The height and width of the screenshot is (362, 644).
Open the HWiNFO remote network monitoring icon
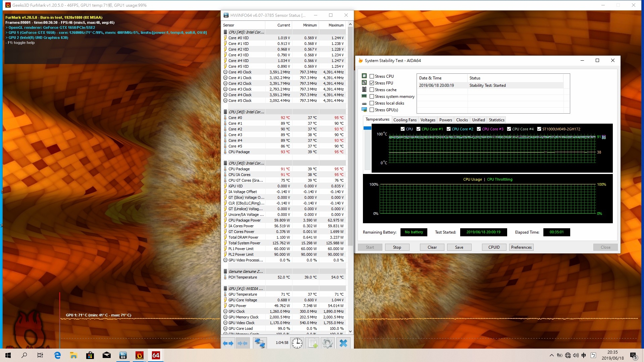[260, 343]
